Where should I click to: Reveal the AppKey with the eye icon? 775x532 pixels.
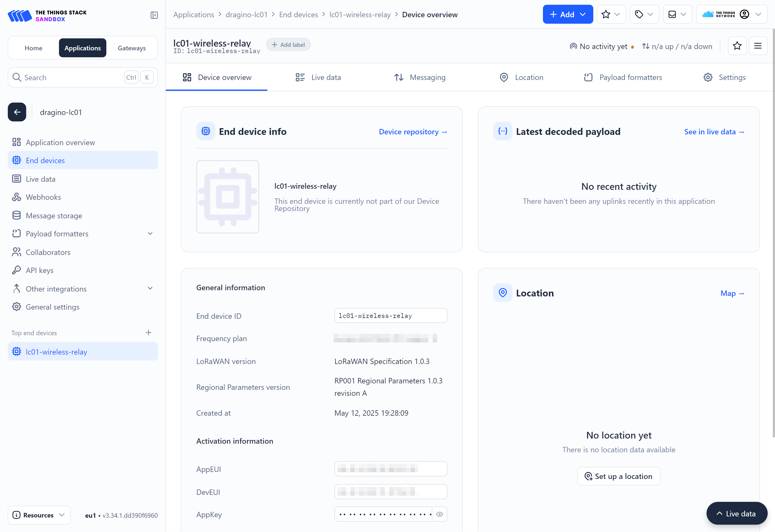click(439, 514)
